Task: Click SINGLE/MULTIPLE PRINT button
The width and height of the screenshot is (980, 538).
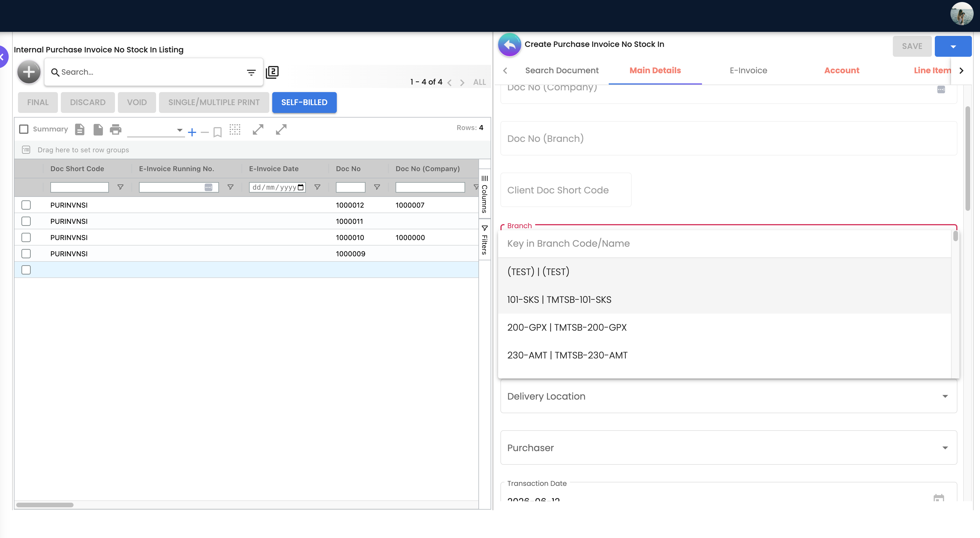Action: coord(214,102)
